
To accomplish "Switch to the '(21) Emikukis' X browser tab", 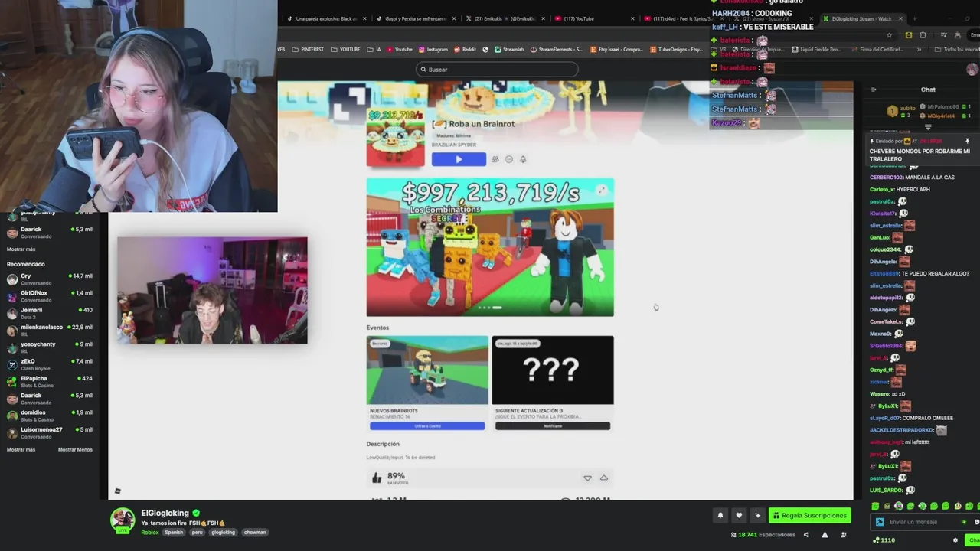I will [x=505, y=18].
